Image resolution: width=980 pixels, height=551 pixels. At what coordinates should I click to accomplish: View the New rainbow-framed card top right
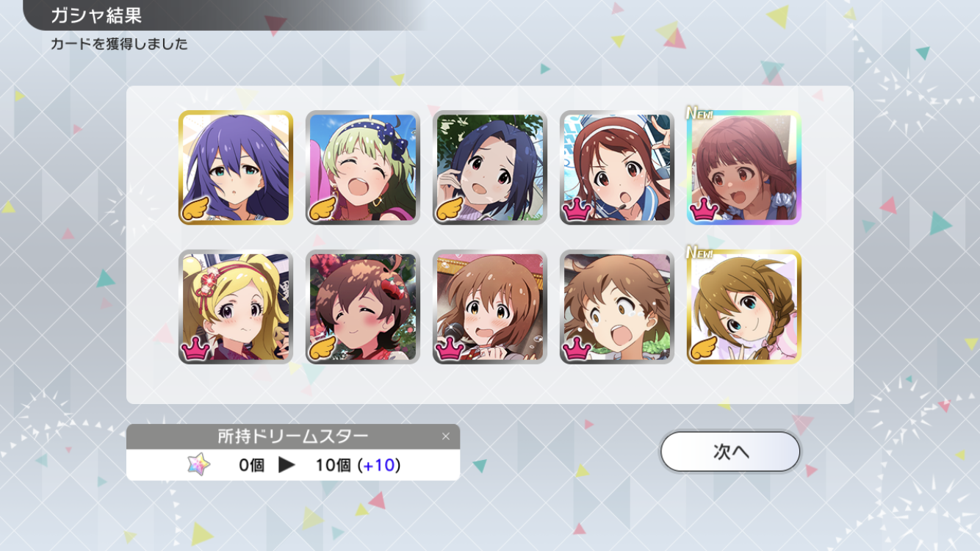click(744, 168)
